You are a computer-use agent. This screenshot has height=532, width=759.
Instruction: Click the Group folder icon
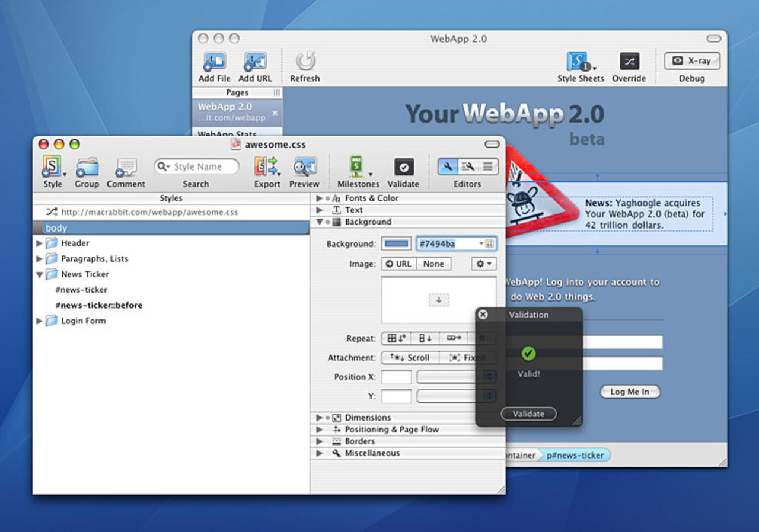tap(87, 167)
